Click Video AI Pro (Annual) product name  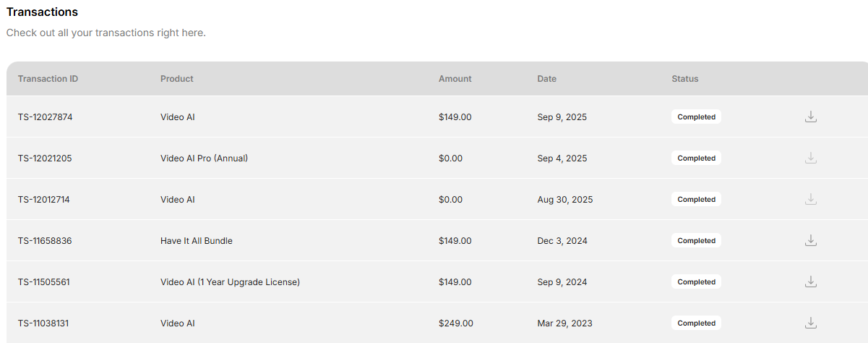204,158
